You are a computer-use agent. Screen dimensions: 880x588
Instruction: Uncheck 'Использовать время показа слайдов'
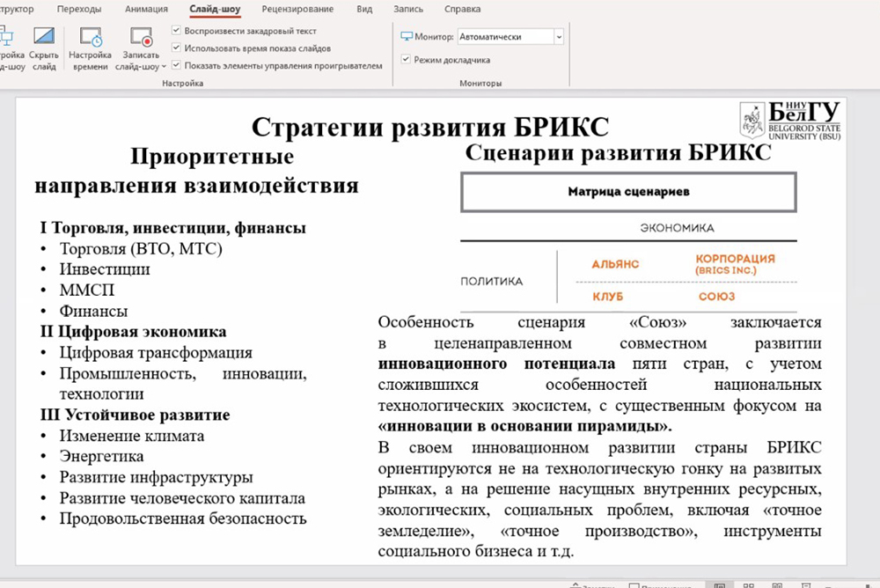pyautogui.click(x=177, y=48)
